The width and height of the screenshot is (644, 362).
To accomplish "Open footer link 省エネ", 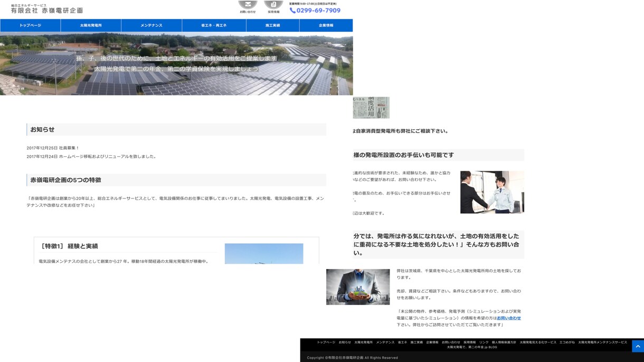I will point(402,342).
